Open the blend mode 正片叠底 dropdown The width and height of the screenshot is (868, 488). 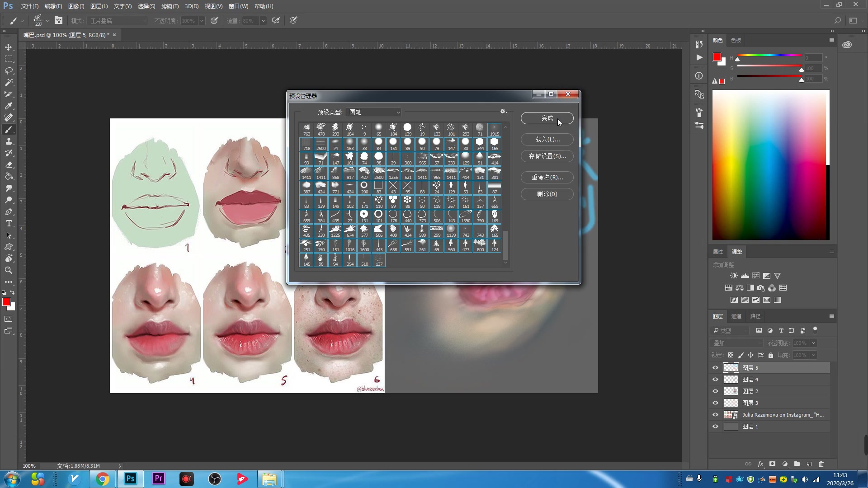click(x=118, y=21)
